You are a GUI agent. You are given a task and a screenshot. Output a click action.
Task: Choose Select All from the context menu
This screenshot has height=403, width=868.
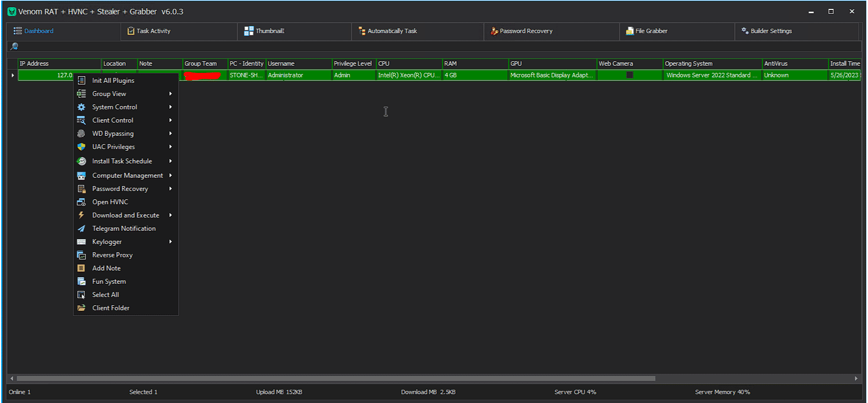[x=105, y=295]
